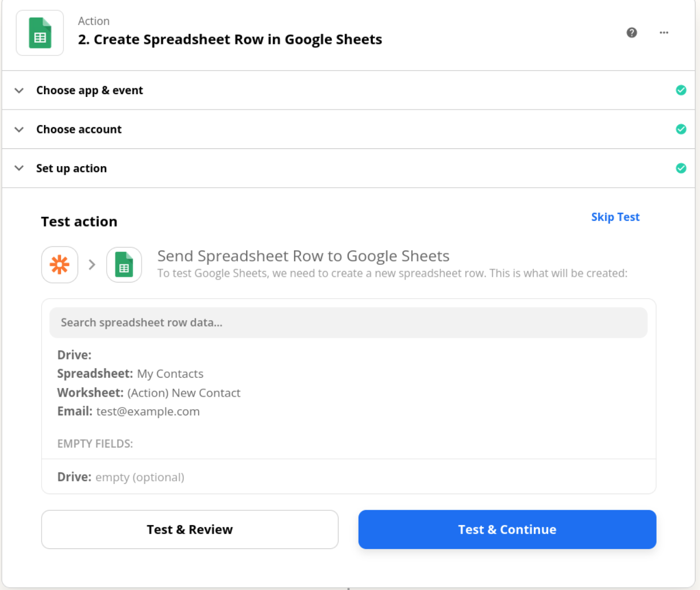Click the Google Sheets icon in action header
This screenshot has width=700, height=590.
click(40, 33)
